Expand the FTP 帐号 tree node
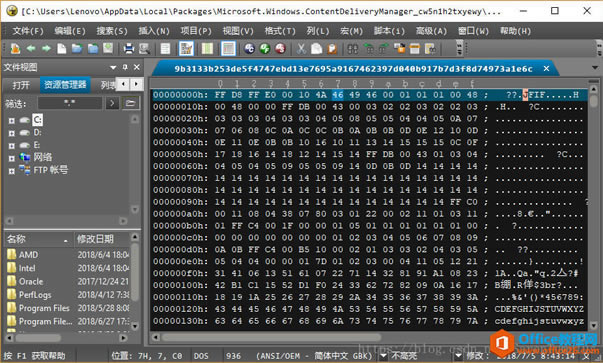This screenshot has width=603, height=363. click(x=12, y=170)
